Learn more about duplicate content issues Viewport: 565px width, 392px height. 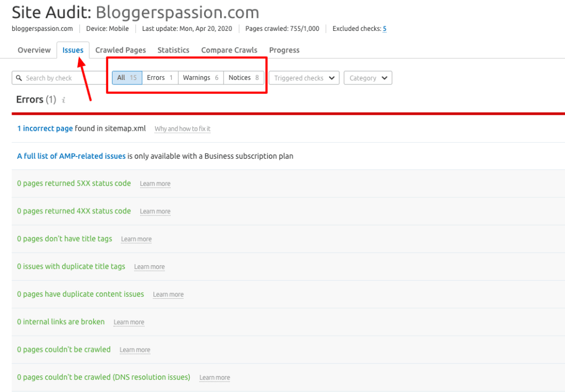[168, 294]
